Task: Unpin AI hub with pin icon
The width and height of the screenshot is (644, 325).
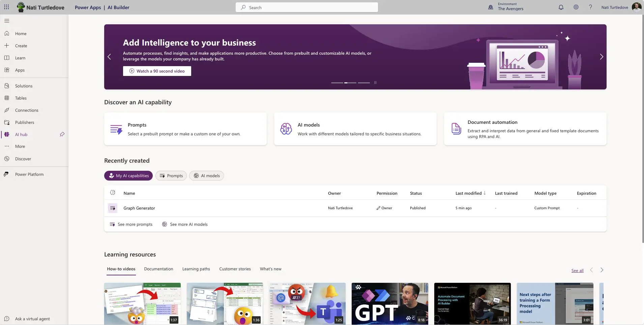Action: [62, 134]
